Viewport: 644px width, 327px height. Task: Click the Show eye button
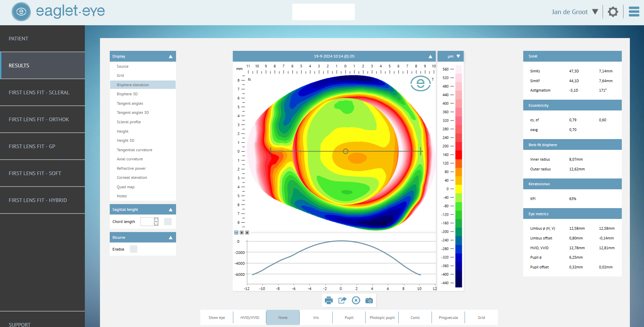(x=216, y=318)
